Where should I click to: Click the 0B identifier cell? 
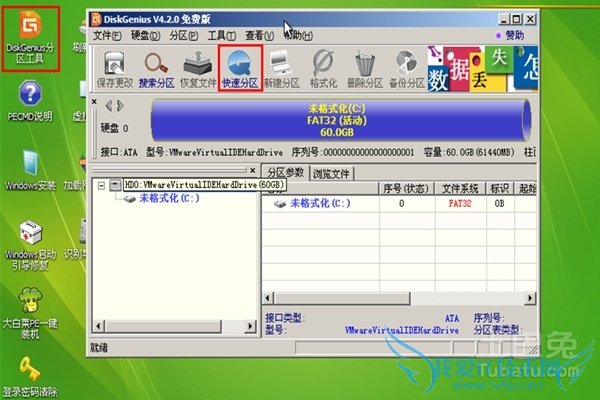point(500,204)
